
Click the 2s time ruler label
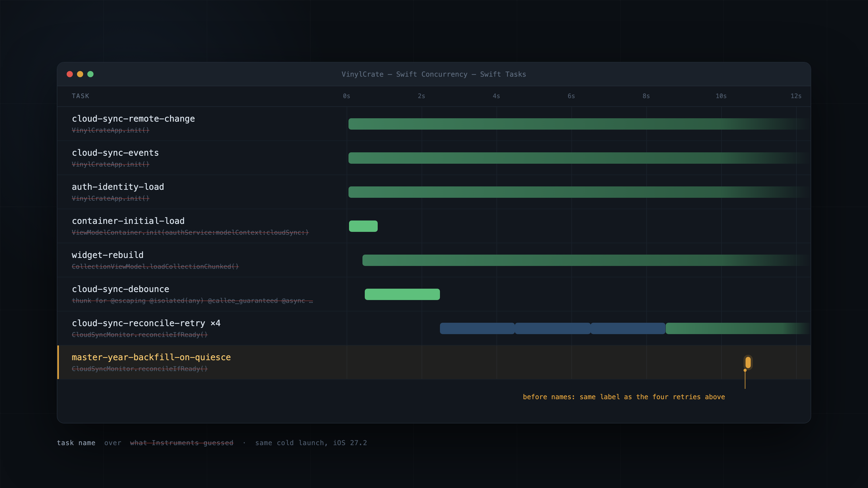422,96
